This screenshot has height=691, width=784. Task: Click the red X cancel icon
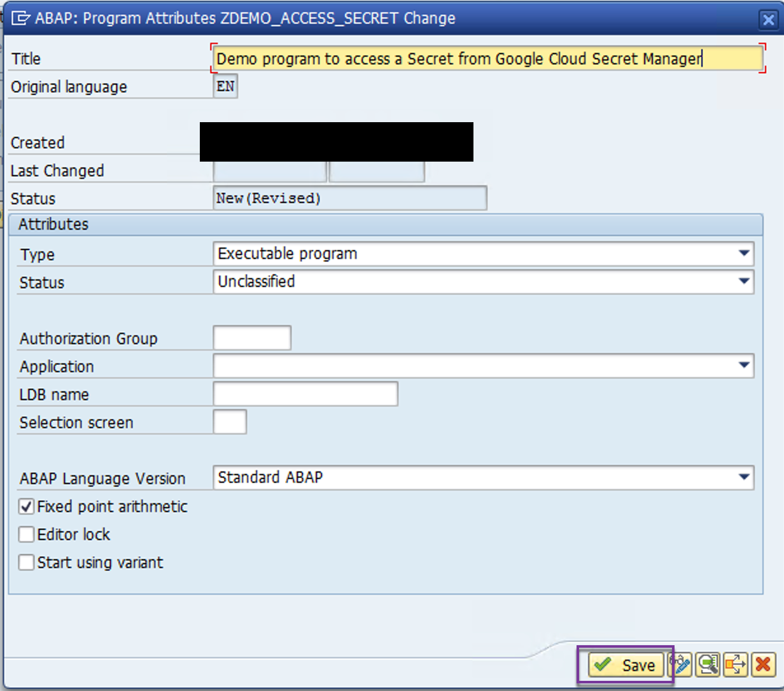pos(762,665)
